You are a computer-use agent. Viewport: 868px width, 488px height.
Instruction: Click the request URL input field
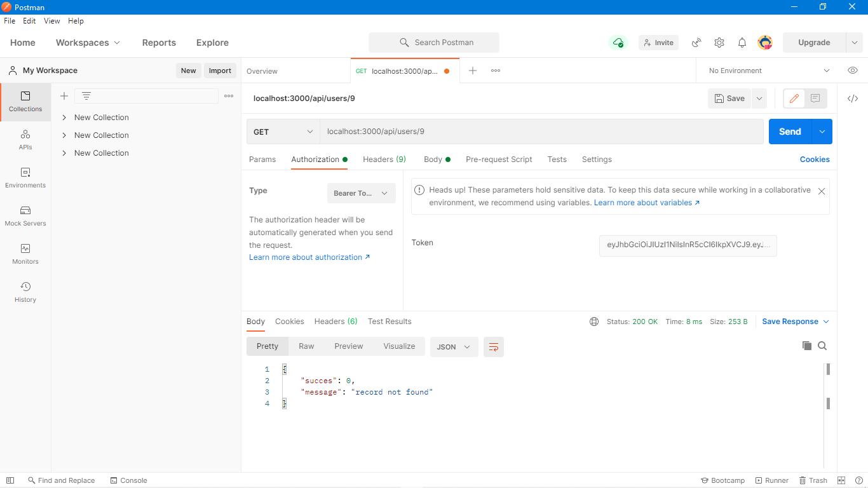[x=540, y=132]
